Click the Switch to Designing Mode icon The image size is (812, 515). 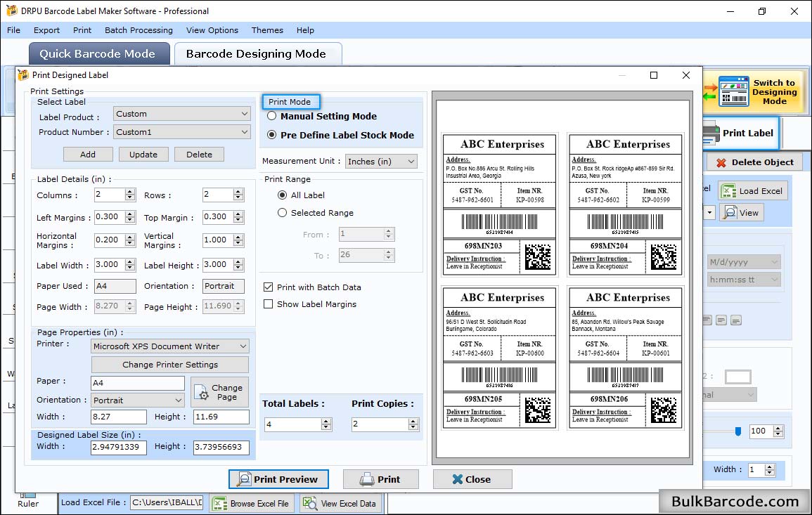[733, 91]
